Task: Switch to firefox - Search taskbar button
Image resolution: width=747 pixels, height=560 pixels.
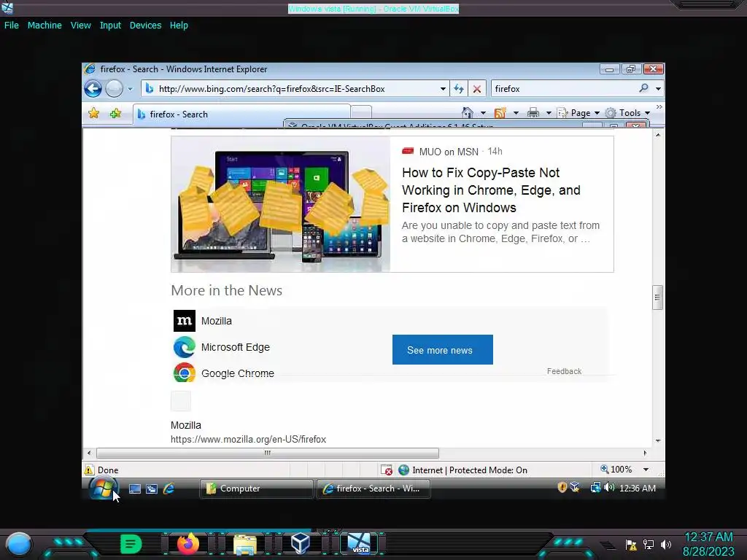Action: [373, 489]
